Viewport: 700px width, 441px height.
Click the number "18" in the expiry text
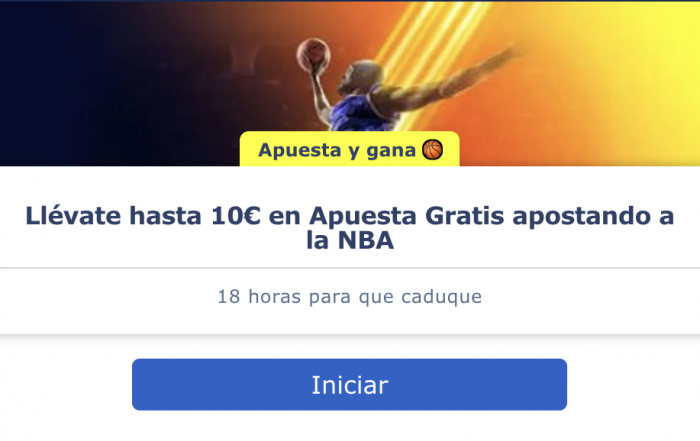[229, 297]
